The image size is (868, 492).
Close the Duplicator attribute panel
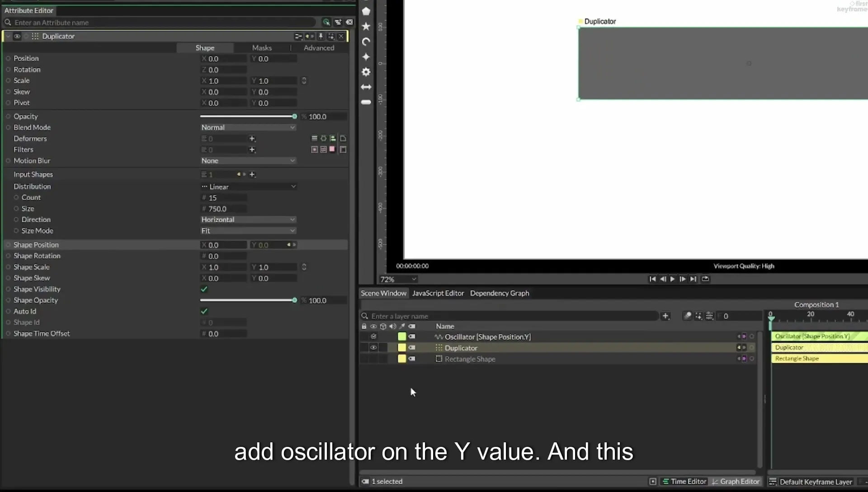(x=341, y=36)
